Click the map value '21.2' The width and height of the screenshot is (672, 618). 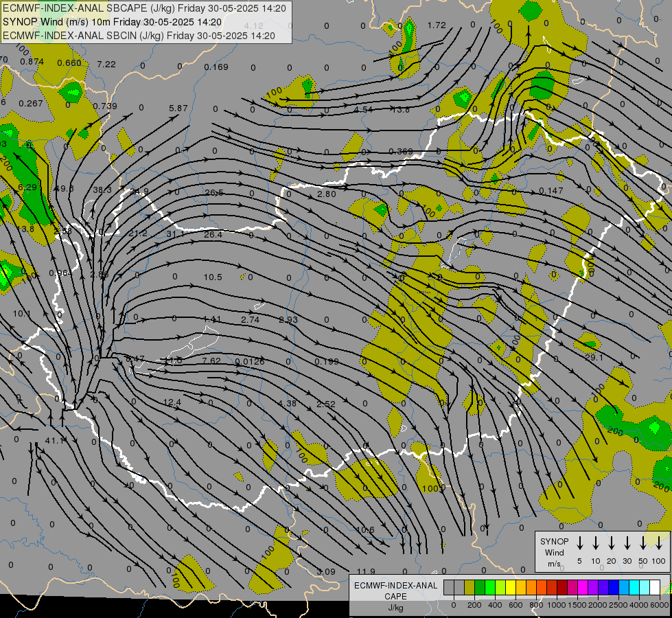tap(138, 233)
